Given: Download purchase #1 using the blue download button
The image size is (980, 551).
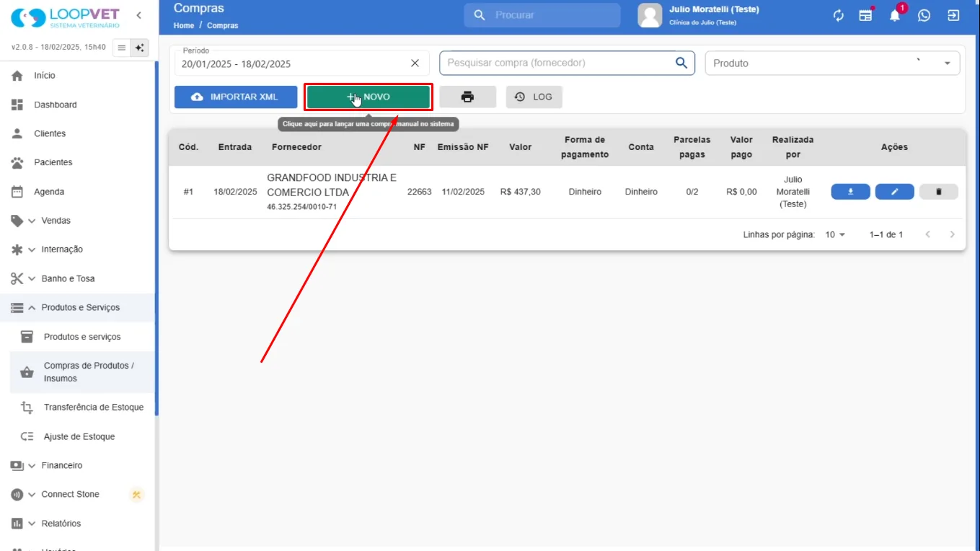Looking at the screenshot, I should pyautogui.click(x=851, y=192).
